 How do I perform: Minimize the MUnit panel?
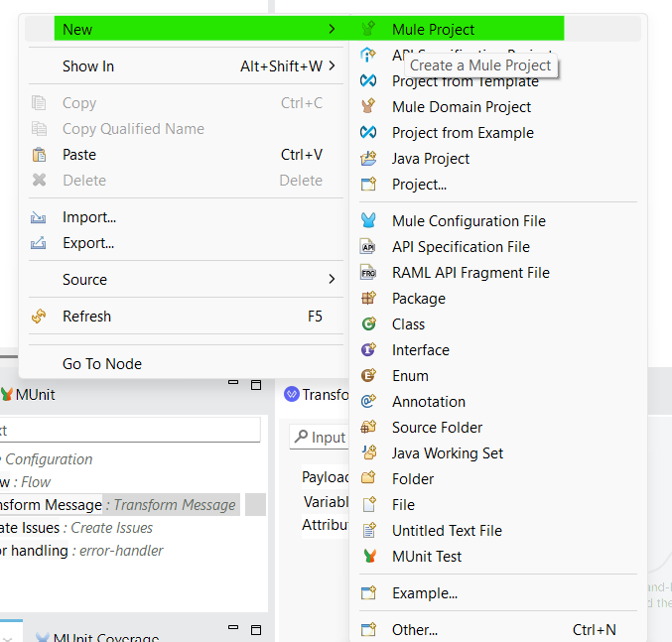[232, 383]
